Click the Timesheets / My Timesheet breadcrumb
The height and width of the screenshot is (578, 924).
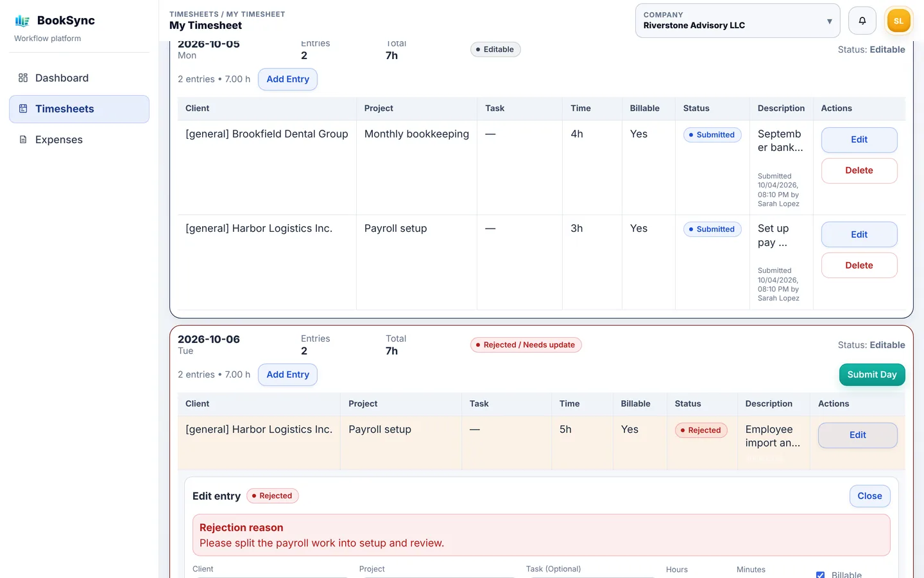tap(227, 14)
